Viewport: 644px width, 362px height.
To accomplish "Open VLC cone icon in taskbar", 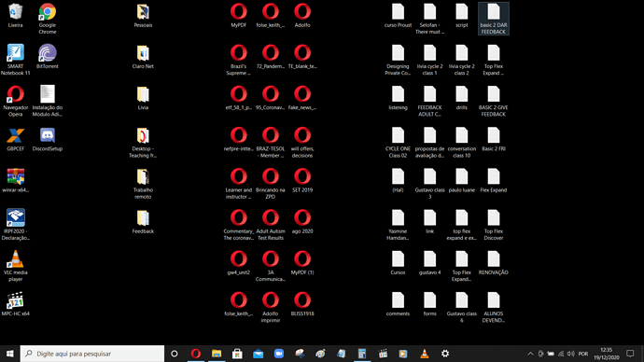I will click(425, 354).
